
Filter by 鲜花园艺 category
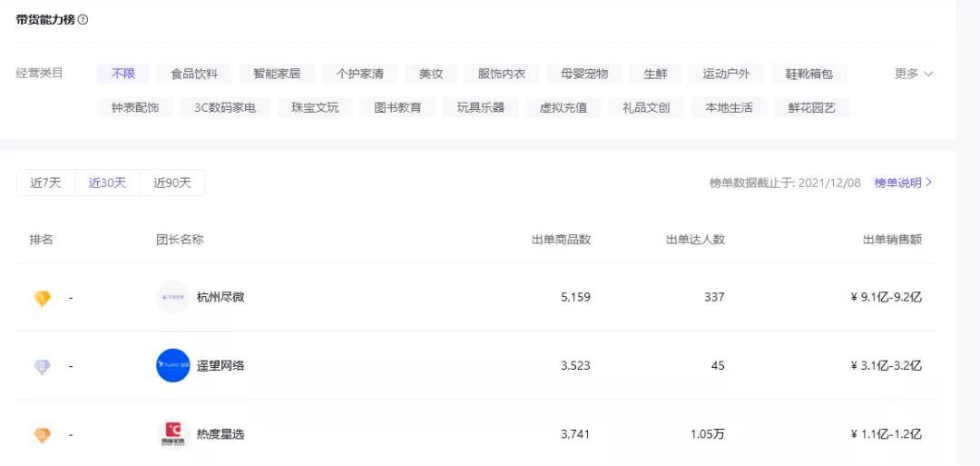pos(812,107)
